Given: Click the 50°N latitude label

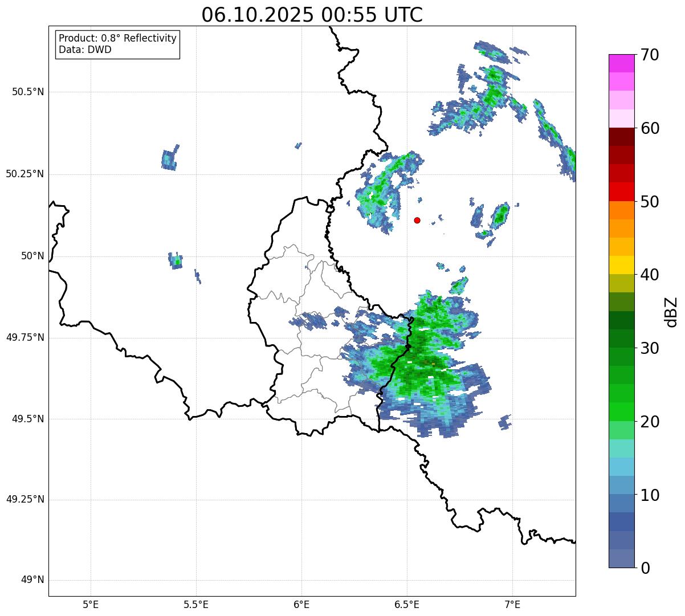Looking at the screenshot, I should tap(32, 256).
